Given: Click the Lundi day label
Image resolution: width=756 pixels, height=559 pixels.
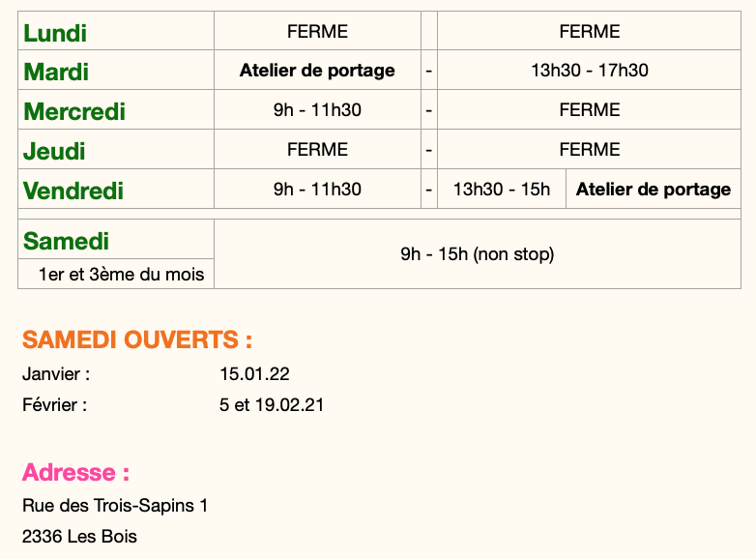Looking at the screenshot, I should tap(55, 33).
